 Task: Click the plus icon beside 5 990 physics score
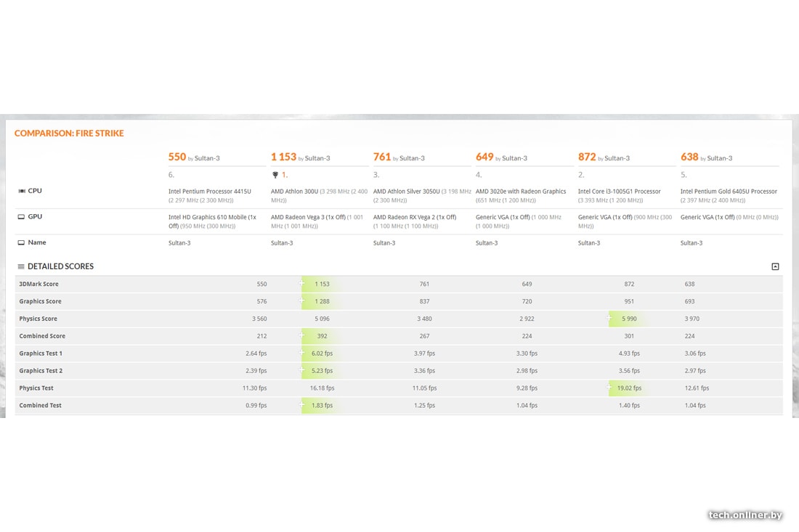[x=609, y=319]
